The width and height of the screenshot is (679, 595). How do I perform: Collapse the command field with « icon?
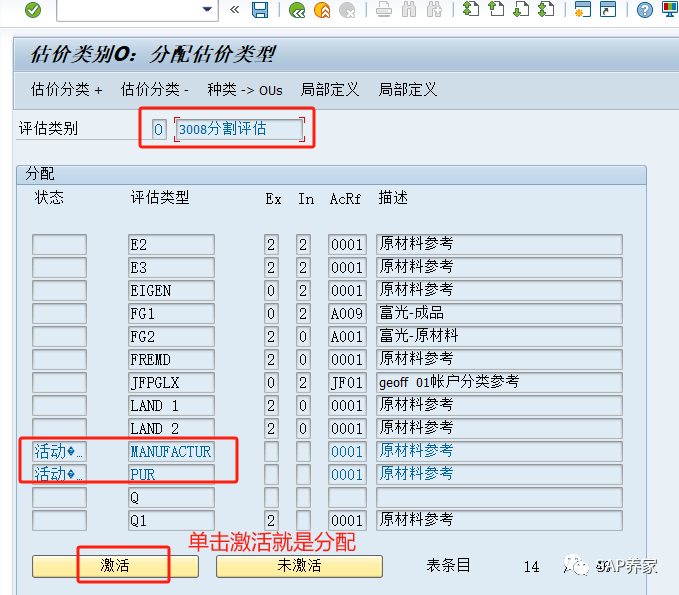235,9
